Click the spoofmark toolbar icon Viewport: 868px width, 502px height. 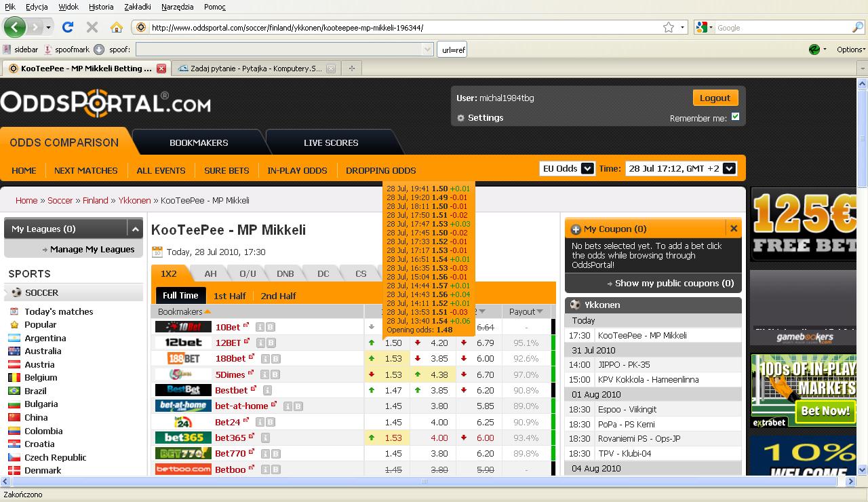pyautogui.click(x=48, y=50)
